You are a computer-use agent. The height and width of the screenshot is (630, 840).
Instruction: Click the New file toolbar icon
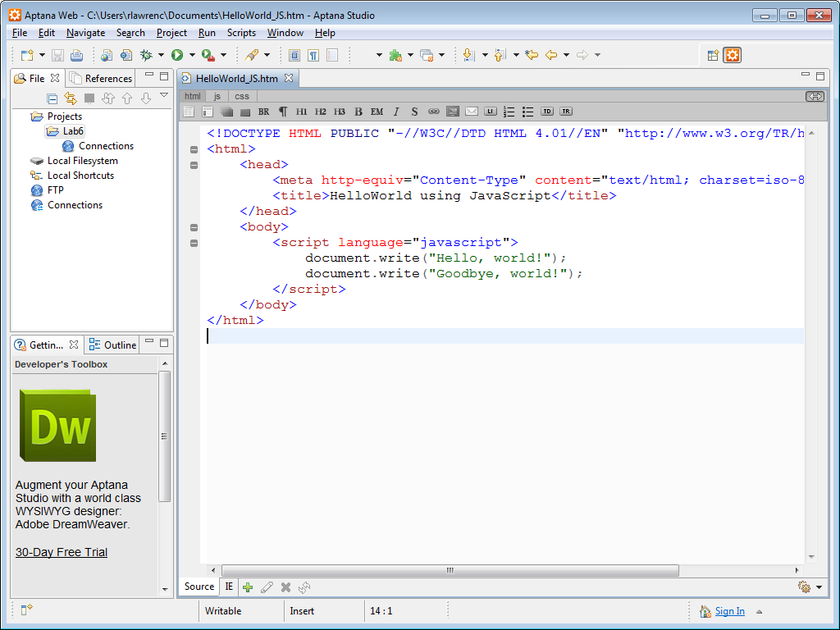point(27,55)
